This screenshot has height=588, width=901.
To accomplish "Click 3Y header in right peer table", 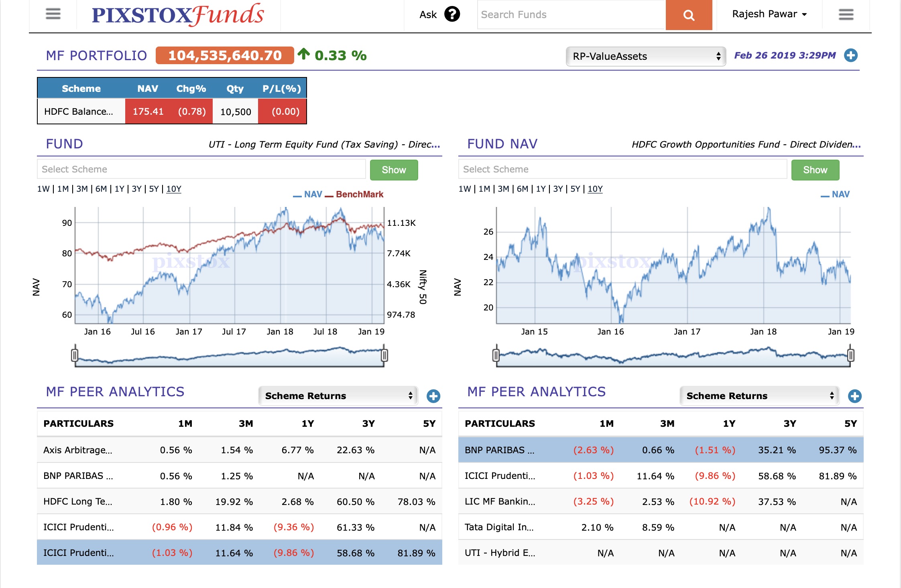I will tap(790, 424).
